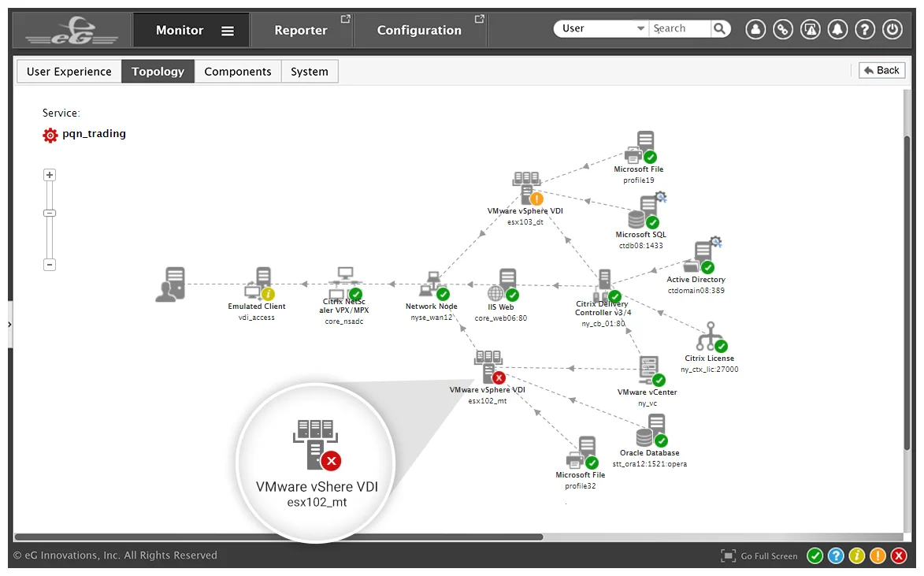Select the Topology tab
This screenshot has width=924, height=576.
coord(158,72)
